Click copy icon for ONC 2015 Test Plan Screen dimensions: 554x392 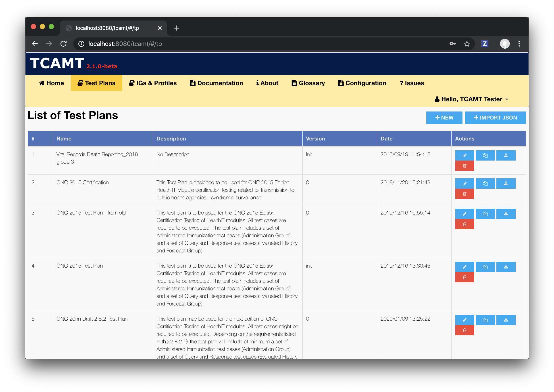click(x=485, y=266)
